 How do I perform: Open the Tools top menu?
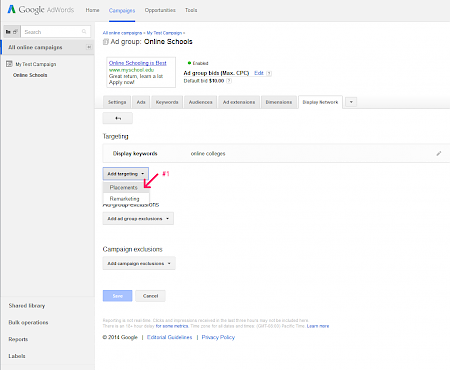(x=191, y=10)
